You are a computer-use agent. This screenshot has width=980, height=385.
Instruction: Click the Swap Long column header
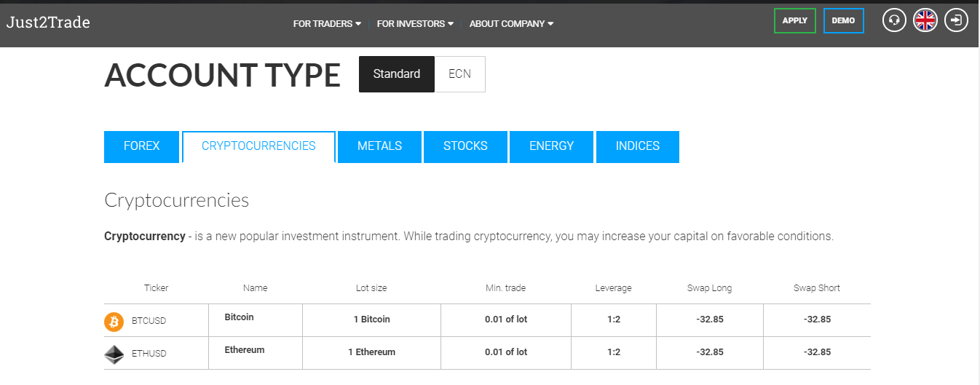(x=709, y=288)
